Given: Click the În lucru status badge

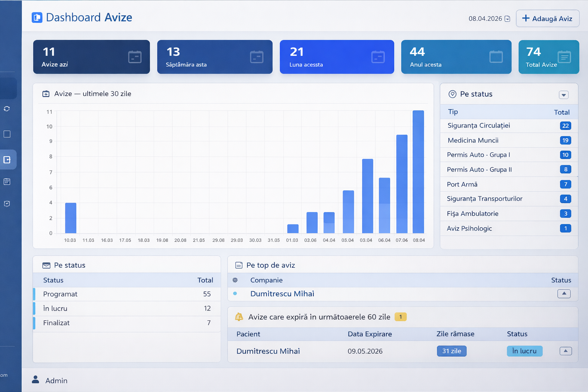Looking at the screenshot, I should pyautogui.click(x=524, y=351).
